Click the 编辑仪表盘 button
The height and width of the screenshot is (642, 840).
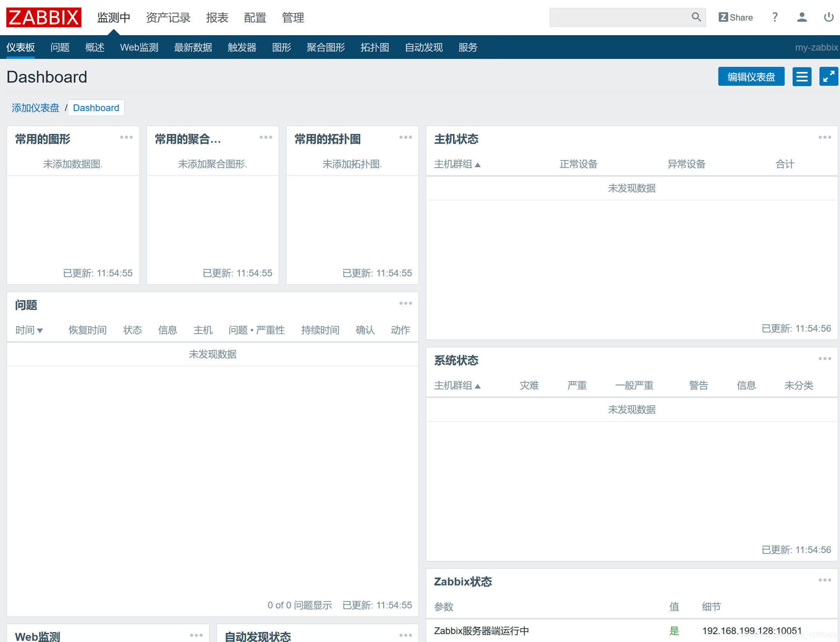tap(751, 76)
